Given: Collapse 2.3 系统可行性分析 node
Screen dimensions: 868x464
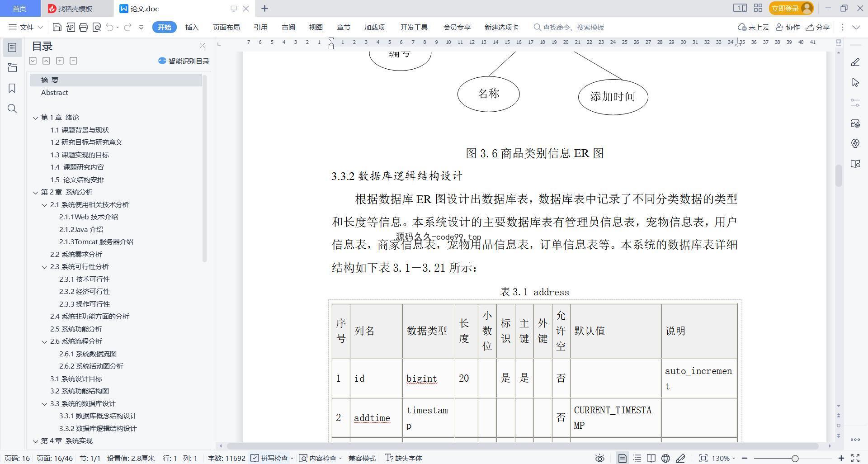Looking at the screenshot, I should click(44, 267).
